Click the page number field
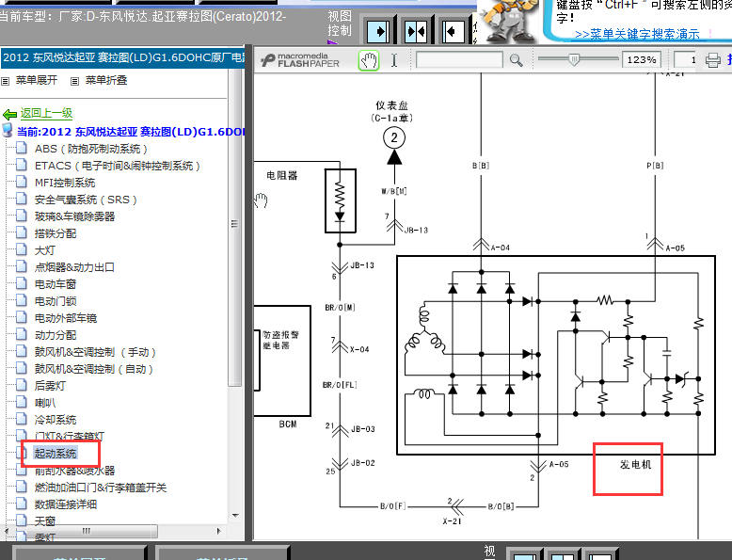Screen dimensions: 732x560 tap(685, 60)
